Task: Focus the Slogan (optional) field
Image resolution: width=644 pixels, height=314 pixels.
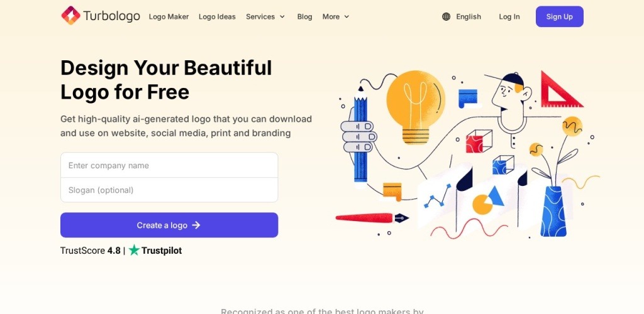Action: (169, 190)
